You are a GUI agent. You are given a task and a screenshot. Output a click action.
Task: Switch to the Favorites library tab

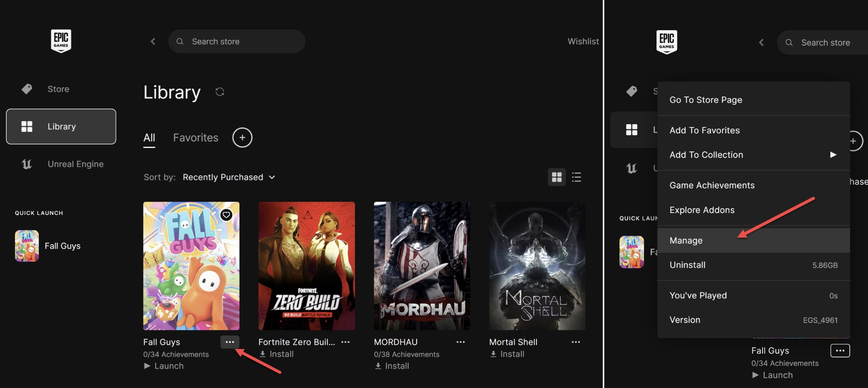pos(195,138)
